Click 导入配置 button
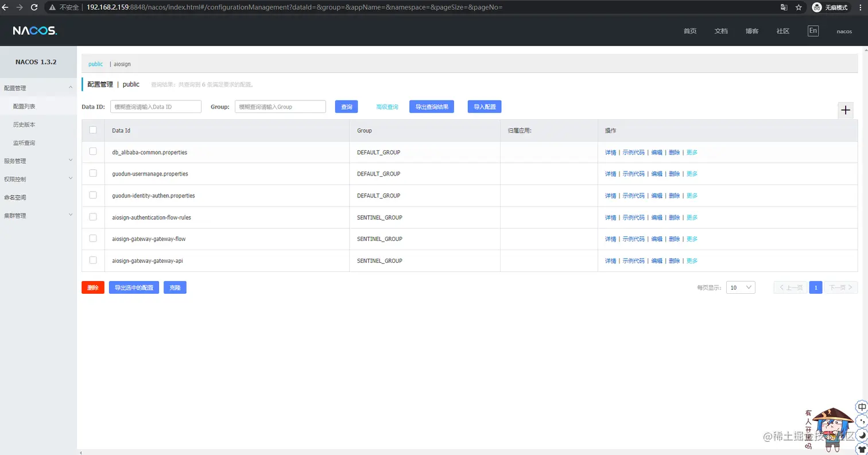This screenshot has height=455, width=868. pyautogui.click(x=485, y=107)
